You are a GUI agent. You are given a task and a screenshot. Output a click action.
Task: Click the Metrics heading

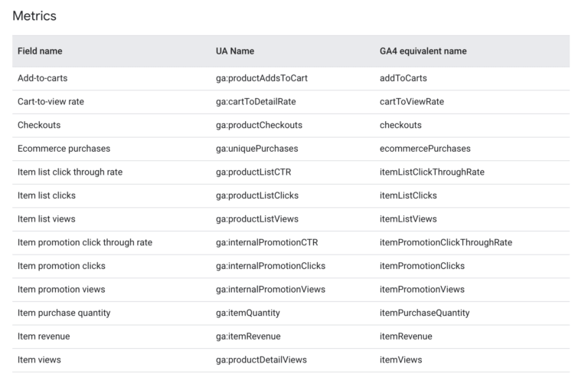pos(34,15)
